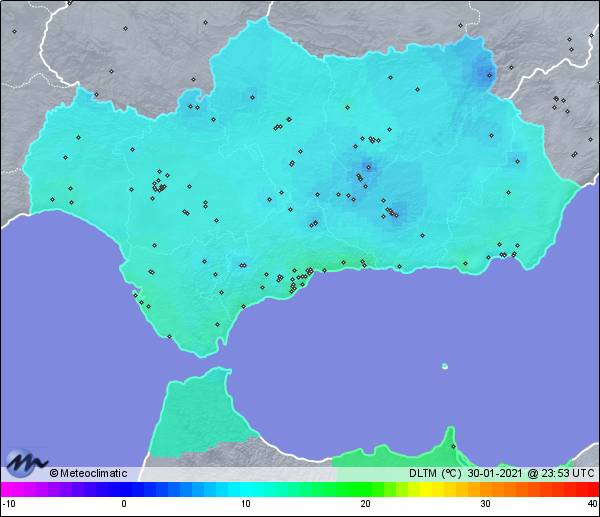This screenshot has width=600, height=517.
Task: Click the 20 scale label
Action: click(365, 503)
